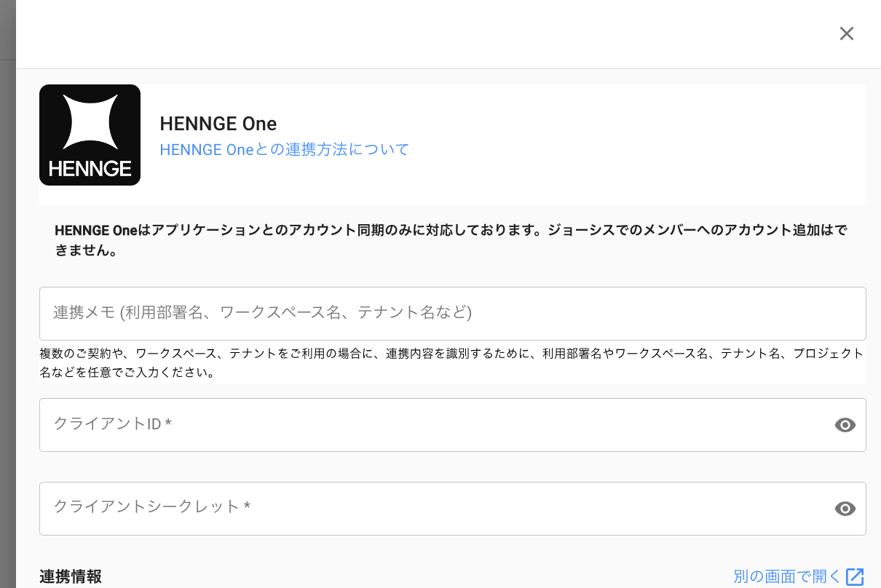
Task: Click the HENNGE wordmark inside the logo
Action: pyautogui.click(x=90, y=170)
